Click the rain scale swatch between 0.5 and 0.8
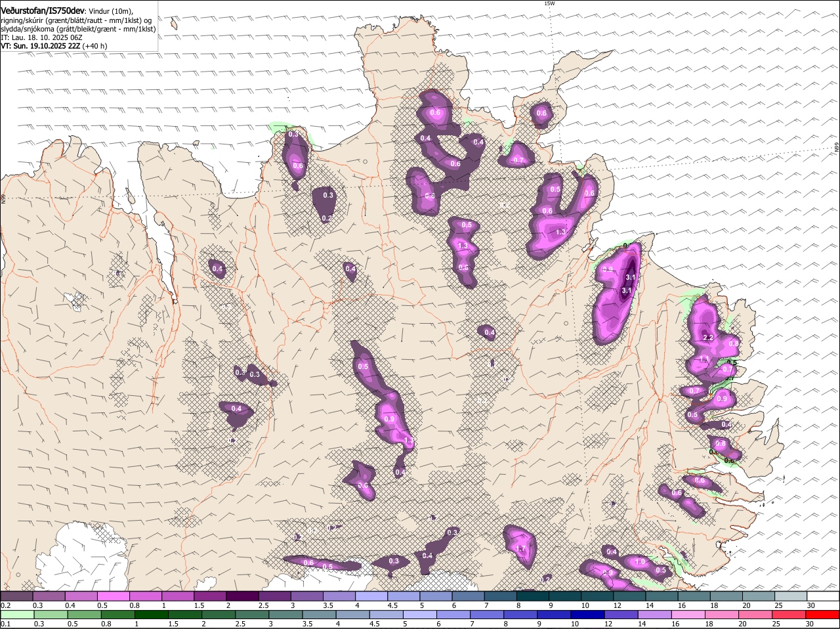Viewport: 840px width, 629px height. pyautogui.click(x=84, y=615)
